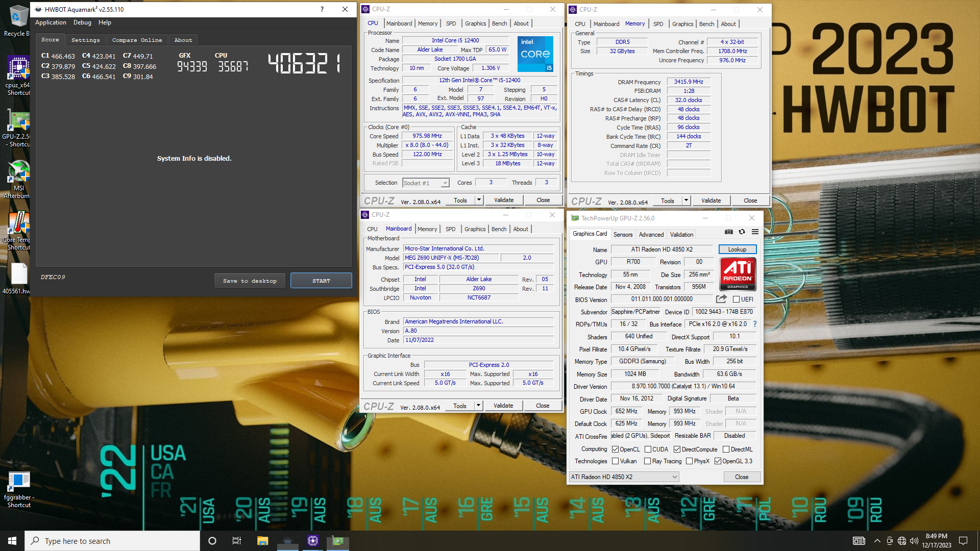The width and height of the screenshot is (980, 551).
Task: Click the ATI Radeon Graphics logo
Action: [738, 274]
